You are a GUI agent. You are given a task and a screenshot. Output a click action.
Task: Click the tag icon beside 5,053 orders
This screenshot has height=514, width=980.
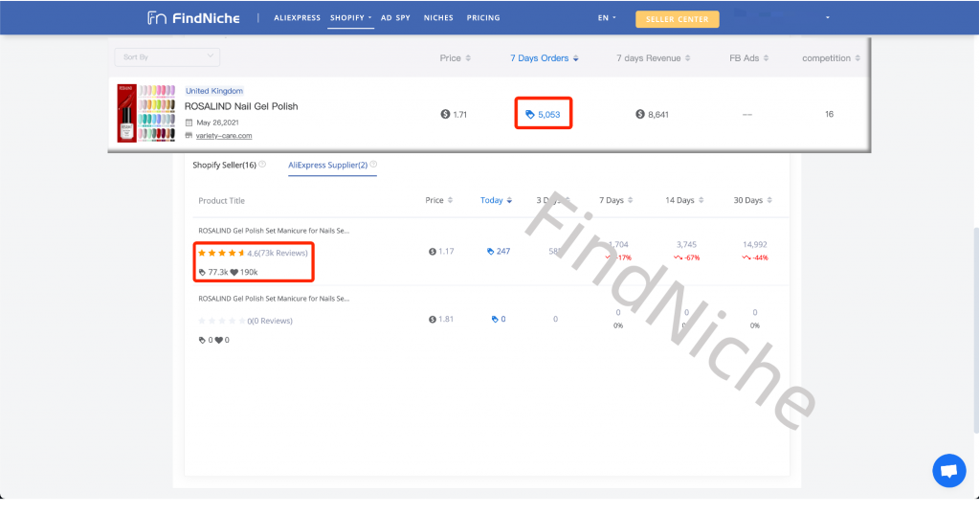[x=530, y=115]
